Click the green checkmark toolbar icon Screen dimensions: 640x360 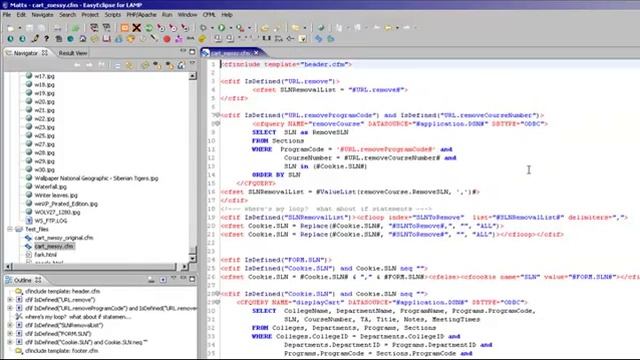click(321, 28)
